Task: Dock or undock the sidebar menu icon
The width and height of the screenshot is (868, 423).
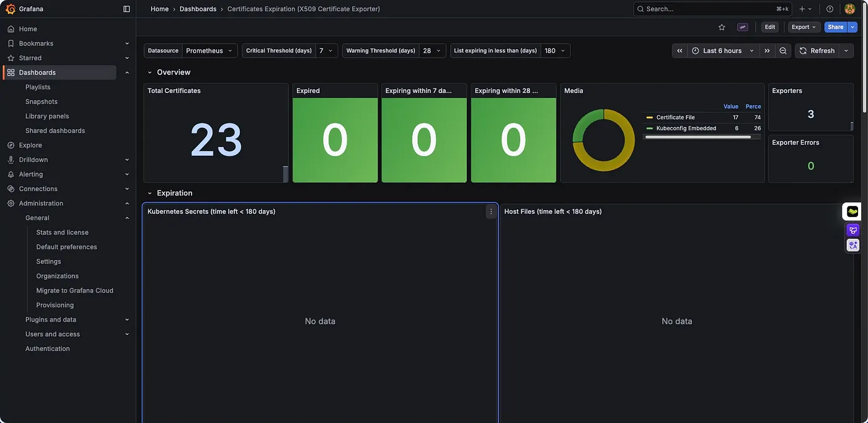Action: pos(126,9)
